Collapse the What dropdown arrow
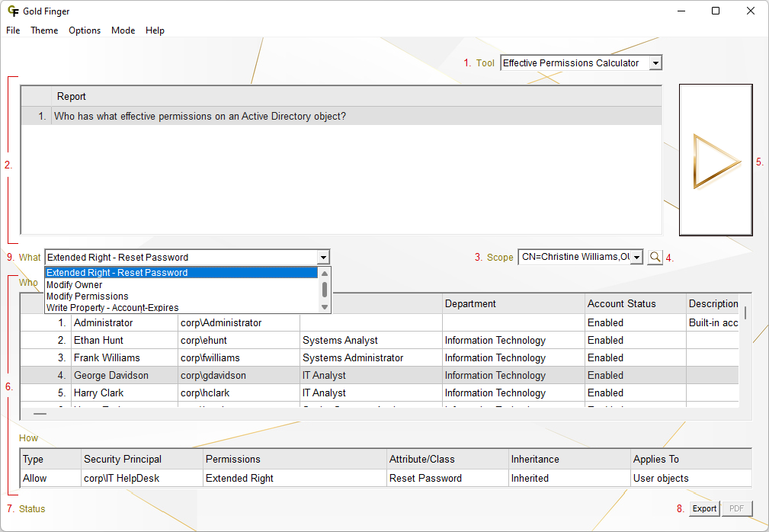769x532 pixels. (x=322, y=258)
